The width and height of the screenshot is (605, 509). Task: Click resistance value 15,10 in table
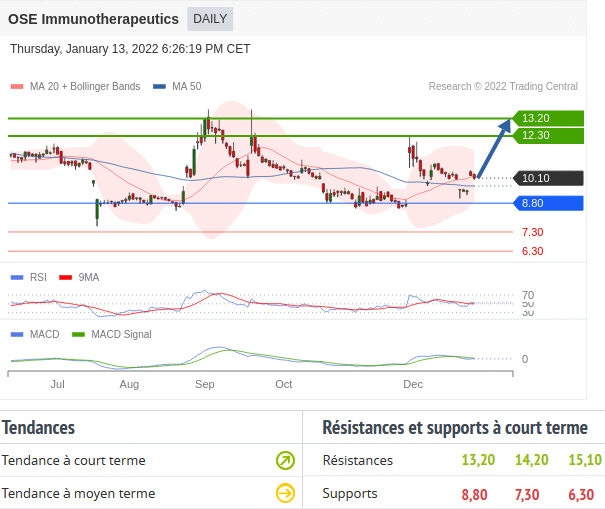585,460
